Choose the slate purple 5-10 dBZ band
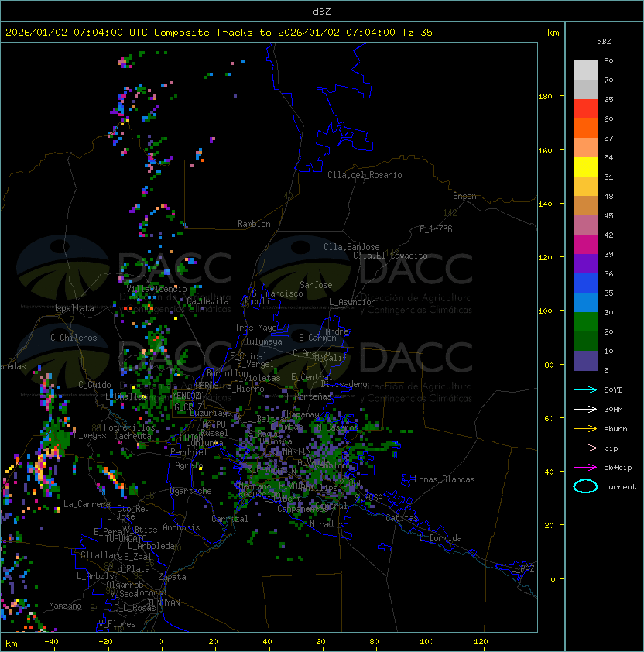 (585, 361)
